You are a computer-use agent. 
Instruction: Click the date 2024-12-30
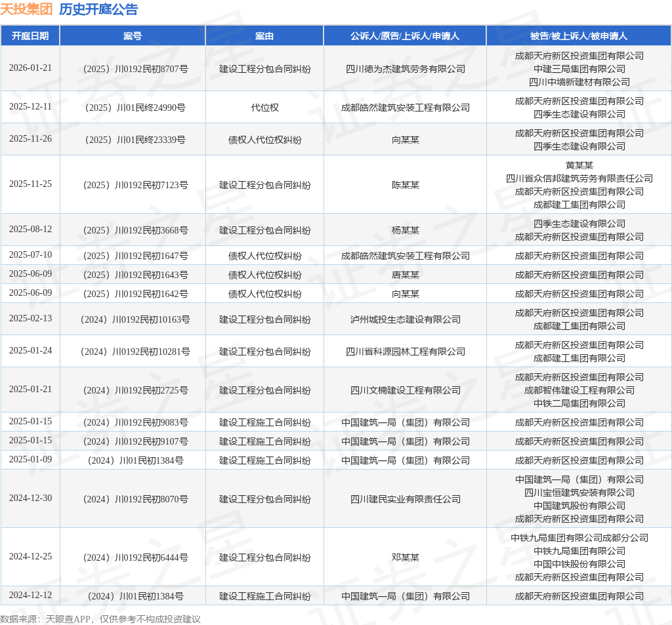[x=30, y=498]
